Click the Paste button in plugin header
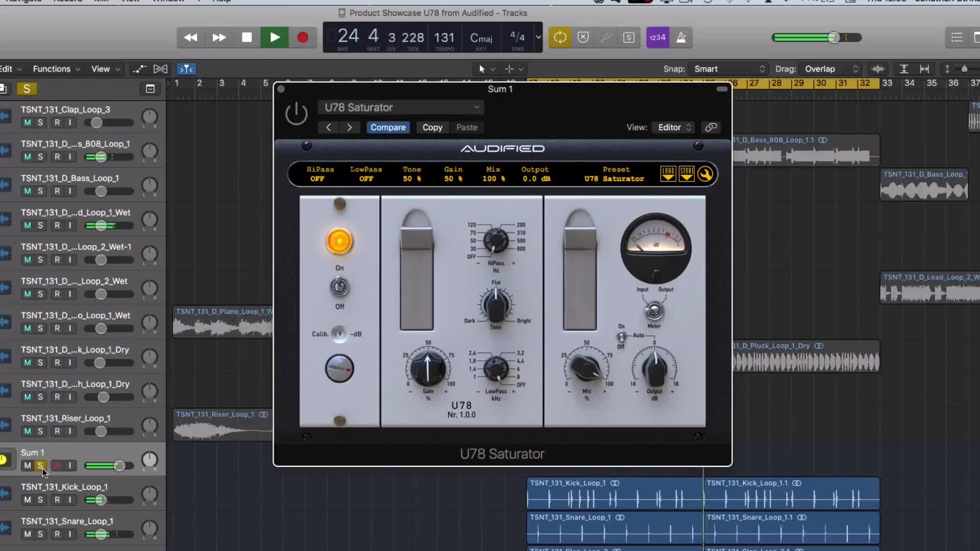 pos(467,128)
